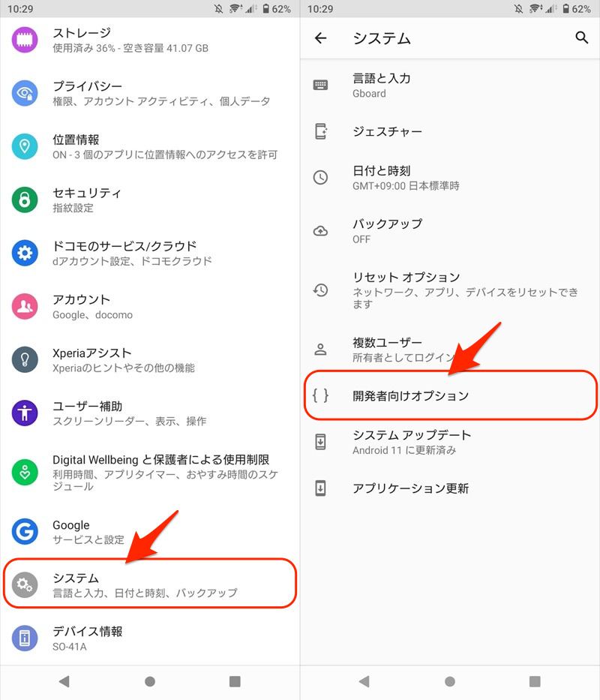Open Device info (デバイス情報) SO-41A entry
The height and width of the screenshot is (700, 600).
[150, 638]
